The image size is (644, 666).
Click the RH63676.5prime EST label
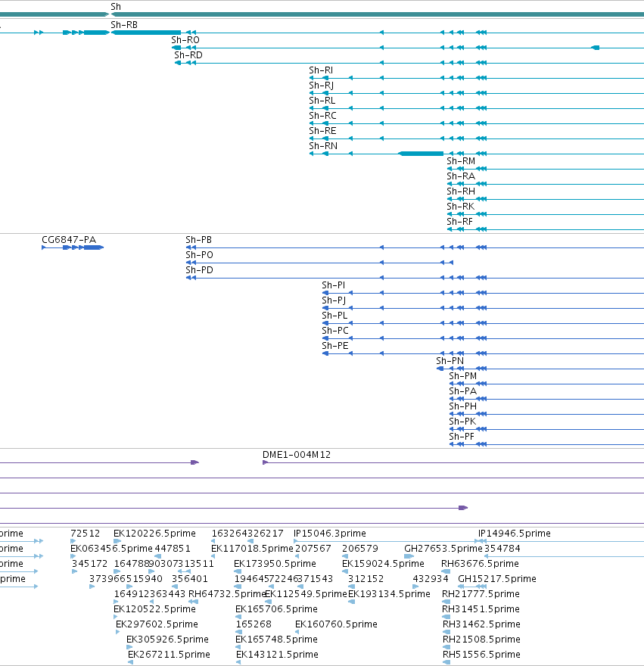click(480, 564)
